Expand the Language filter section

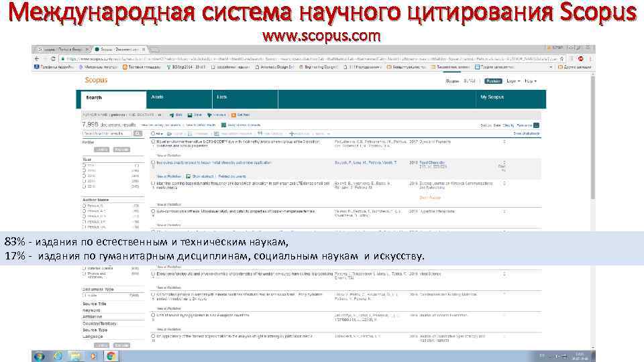(x=93, y=337)
